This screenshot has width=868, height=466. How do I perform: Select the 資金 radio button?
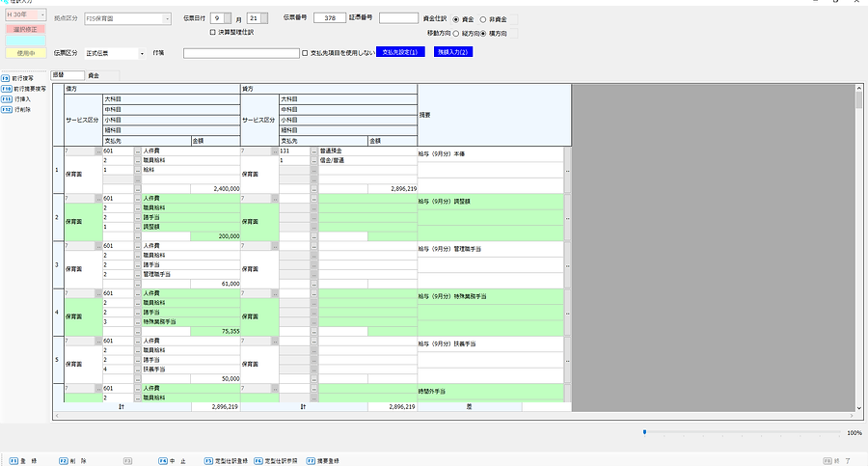tap(456, 19)
